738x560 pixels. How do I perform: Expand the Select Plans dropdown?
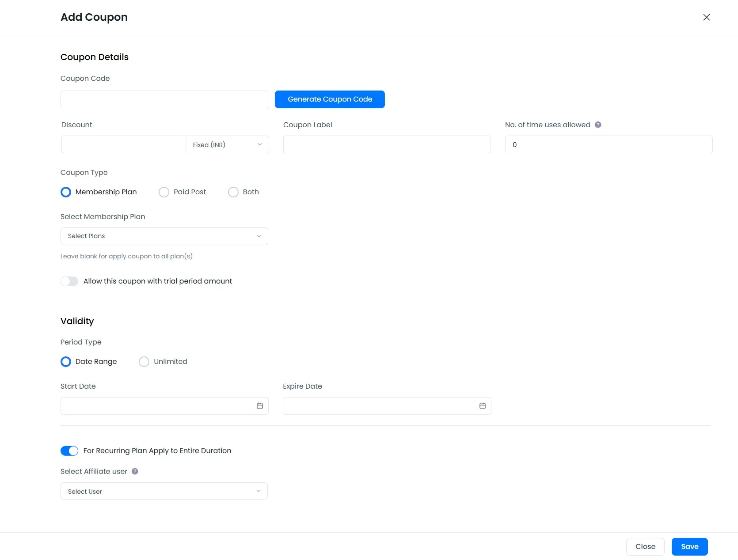click(x=164, y=236)
